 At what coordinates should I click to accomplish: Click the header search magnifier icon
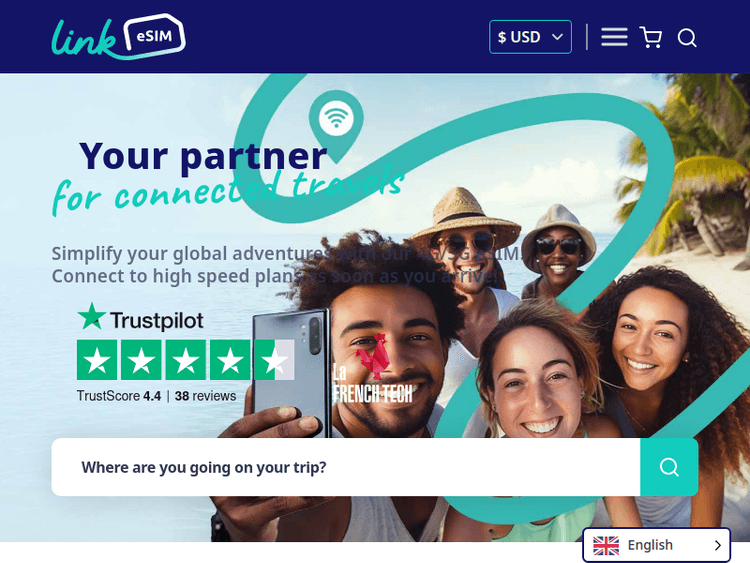(x=687, y=37)
